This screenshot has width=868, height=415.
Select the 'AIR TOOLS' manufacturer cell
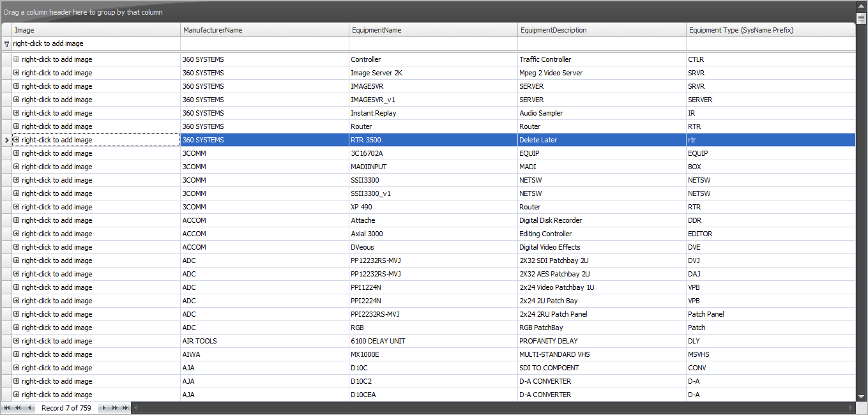[x=264, y=341]
